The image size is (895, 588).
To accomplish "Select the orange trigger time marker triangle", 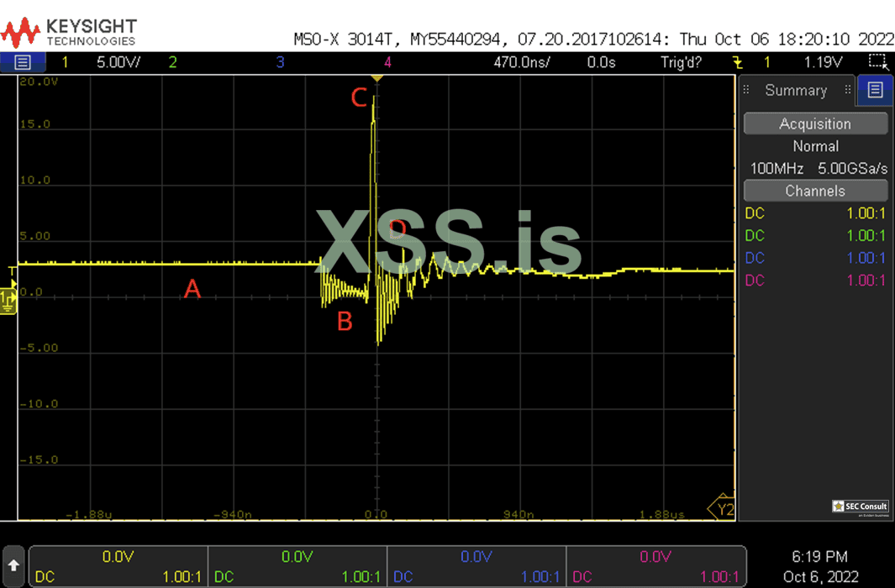I will tap(376, 78).
